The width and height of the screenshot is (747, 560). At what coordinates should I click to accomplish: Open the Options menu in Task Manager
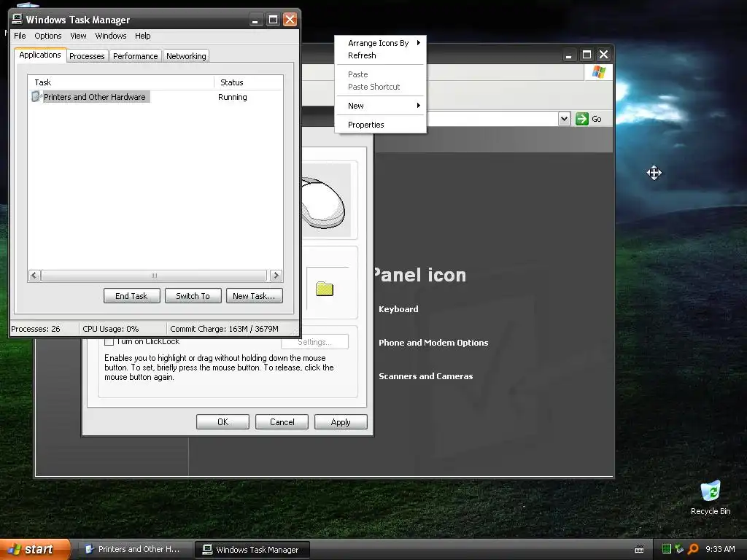point(47,36)
